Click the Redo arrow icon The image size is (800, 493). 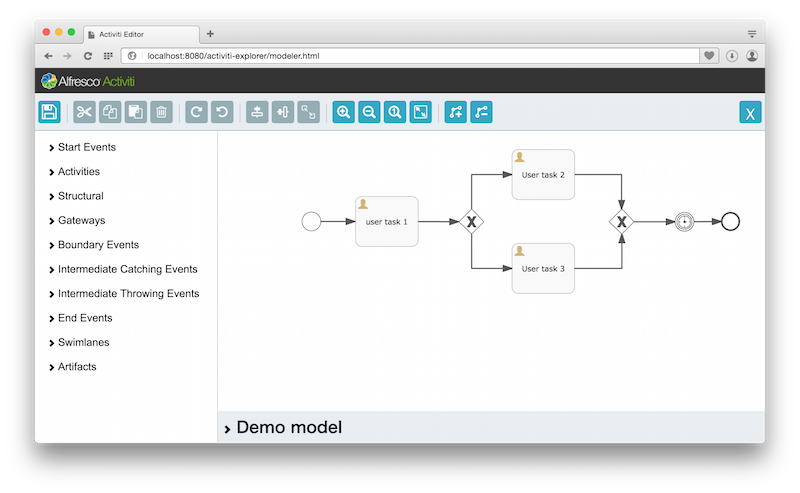197,113
